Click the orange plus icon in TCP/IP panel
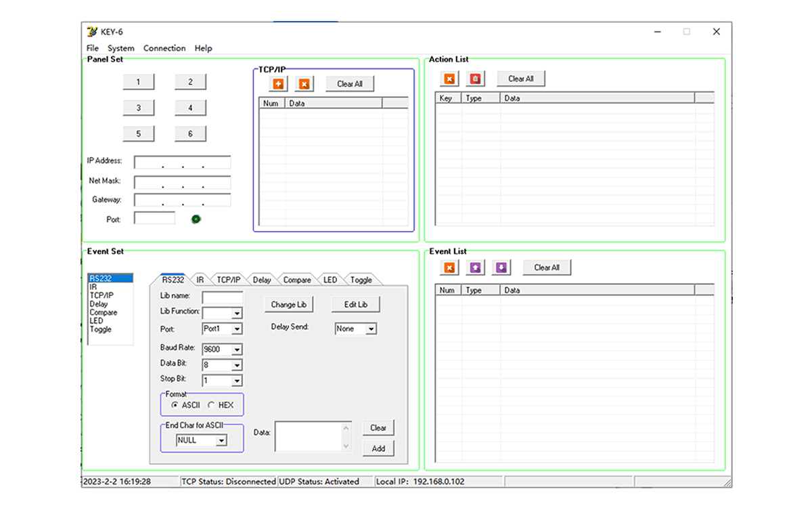The height and width of the screenshot is (508, 812). pyautogui.click(x=278, y=83)
